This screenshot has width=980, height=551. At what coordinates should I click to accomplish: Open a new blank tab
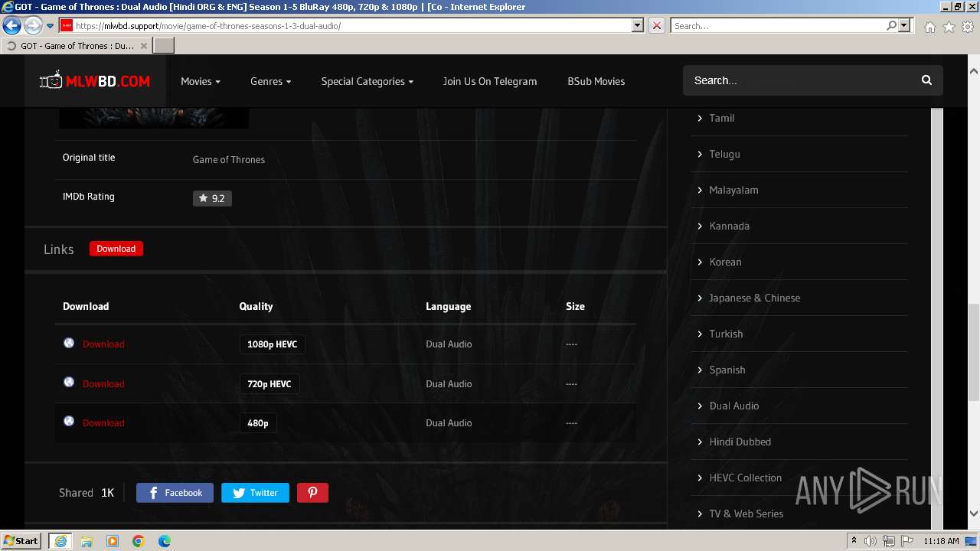[x=164, y=46]
